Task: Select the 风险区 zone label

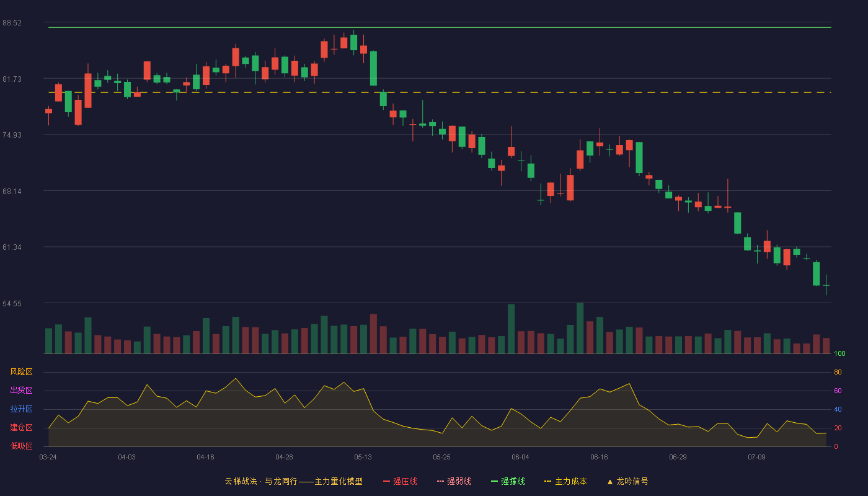Action: [x=21, y=372]
